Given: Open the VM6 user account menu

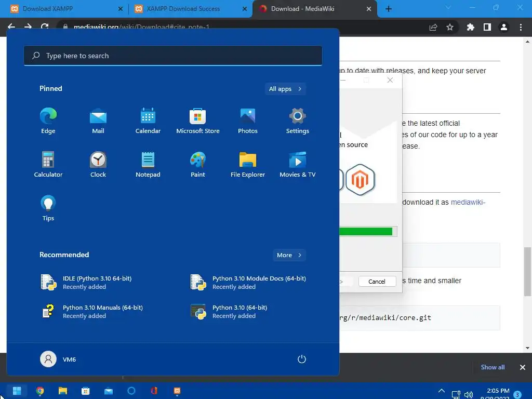Looking at the screenshot, I should coord(58,359).
